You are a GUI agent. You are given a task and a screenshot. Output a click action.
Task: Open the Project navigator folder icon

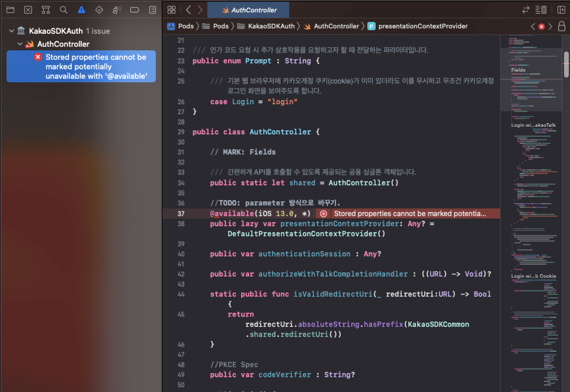pos(10,10)
